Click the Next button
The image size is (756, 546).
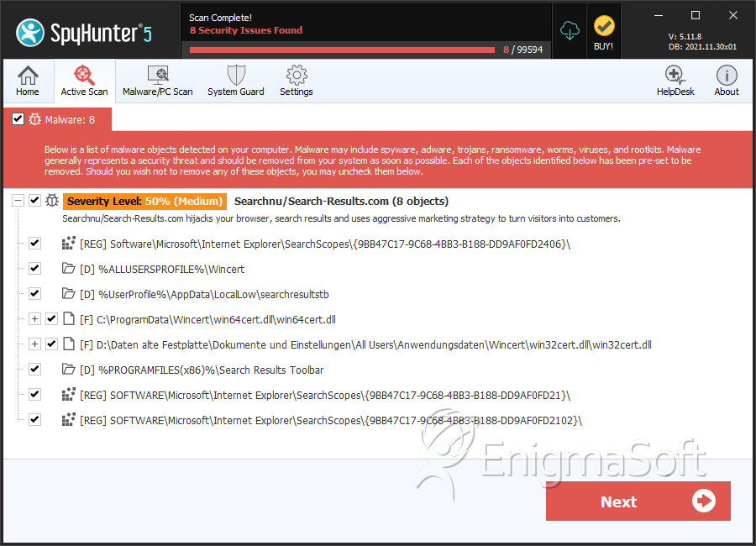click(x=638, y=501)
